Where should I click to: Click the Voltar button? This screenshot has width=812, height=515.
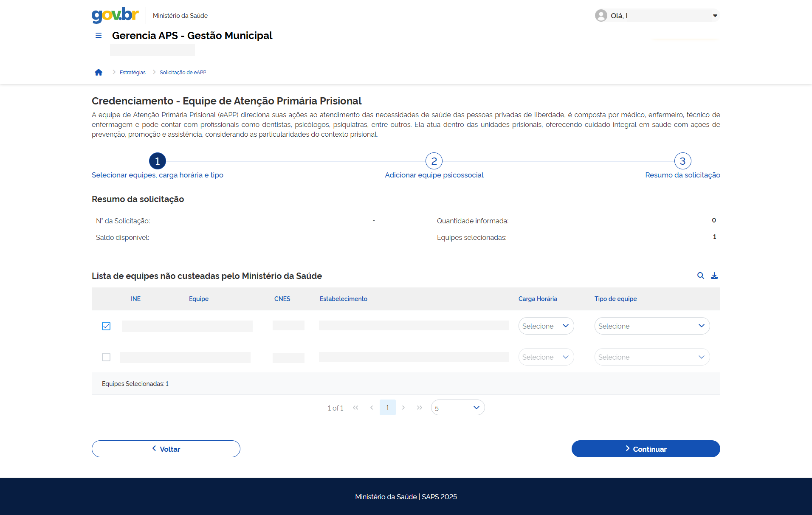pyautogui.click(x=166, y=449)
